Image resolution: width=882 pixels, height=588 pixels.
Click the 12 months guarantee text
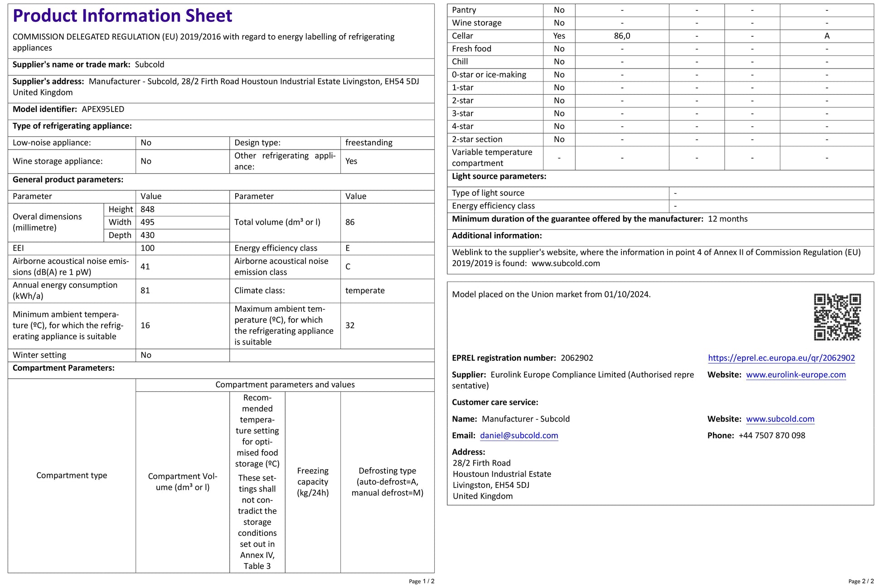tap(727, 219)
